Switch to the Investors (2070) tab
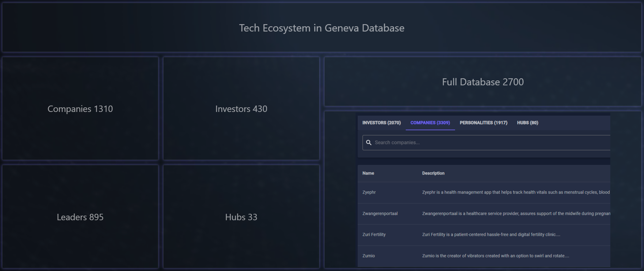 point(381,123)
